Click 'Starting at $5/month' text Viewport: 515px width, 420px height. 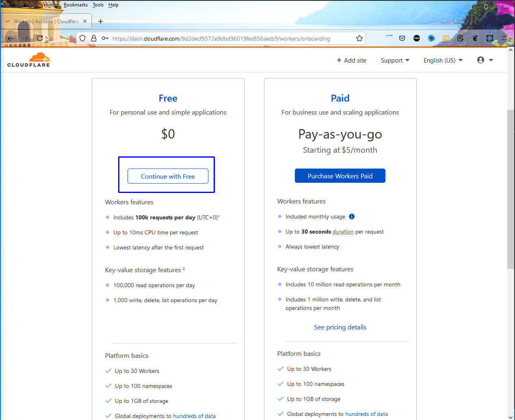tap(340, 150)
